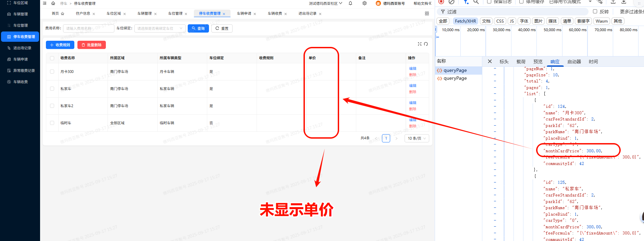Delete the 私家车2 row
Viewport: 644px width, 241px height.
click(x=413, y=109)
